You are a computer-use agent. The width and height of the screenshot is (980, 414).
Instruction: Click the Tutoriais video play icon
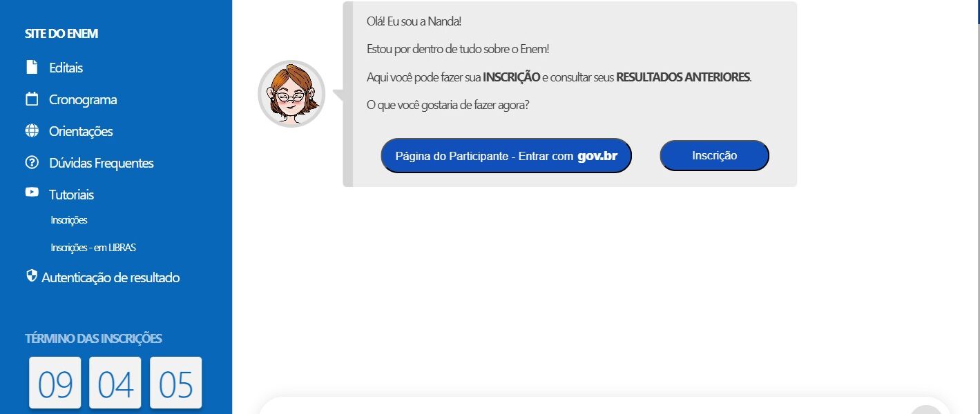click(32, 193)
